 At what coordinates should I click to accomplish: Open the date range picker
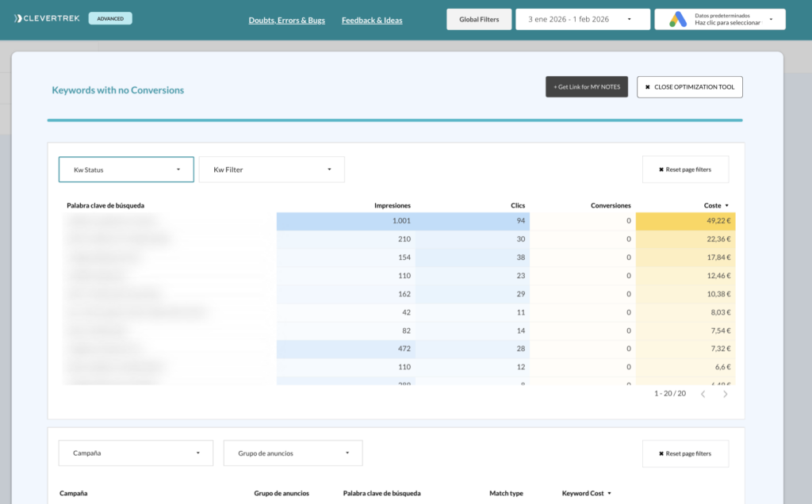click(582, 19)
